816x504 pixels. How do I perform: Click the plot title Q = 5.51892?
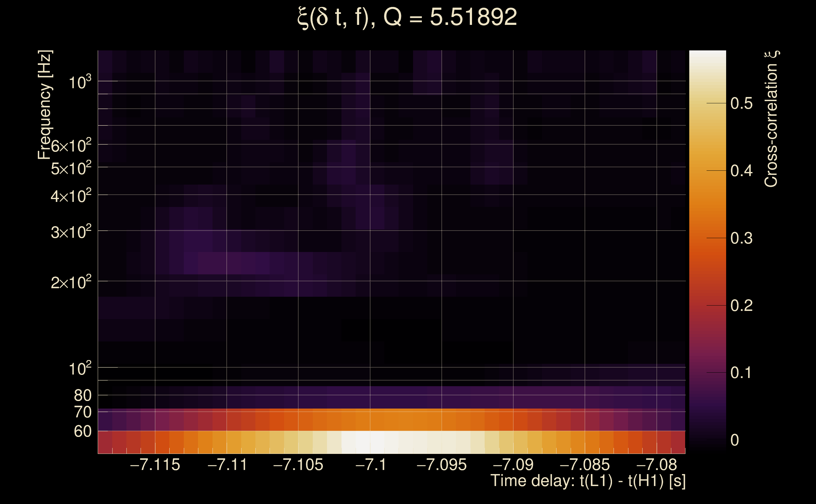click(x=407, y=17)
